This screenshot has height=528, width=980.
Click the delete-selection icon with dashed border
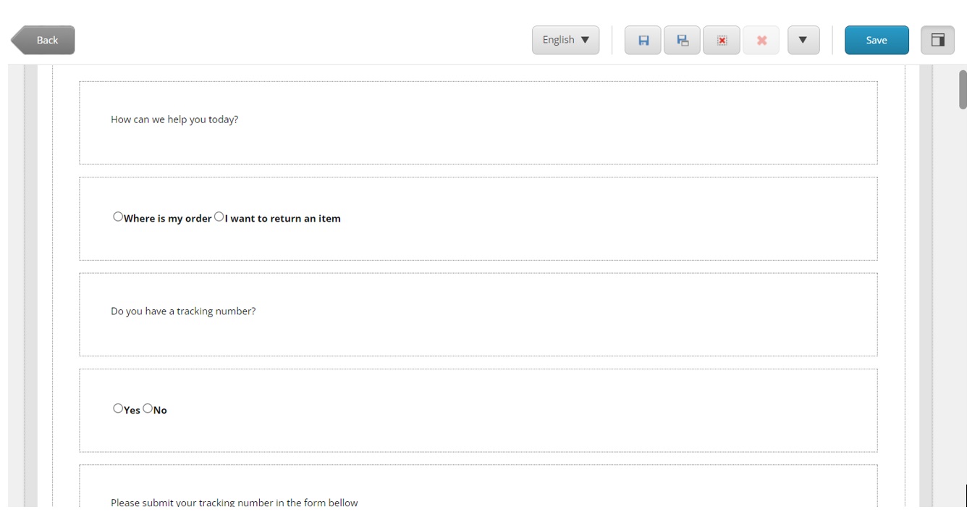coord(722,40)
